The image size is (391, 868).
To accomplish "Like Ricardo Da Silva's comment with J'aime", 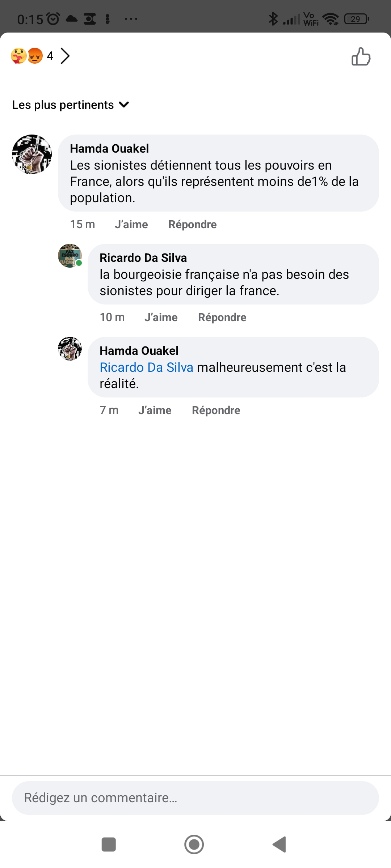I will [161, 318].
